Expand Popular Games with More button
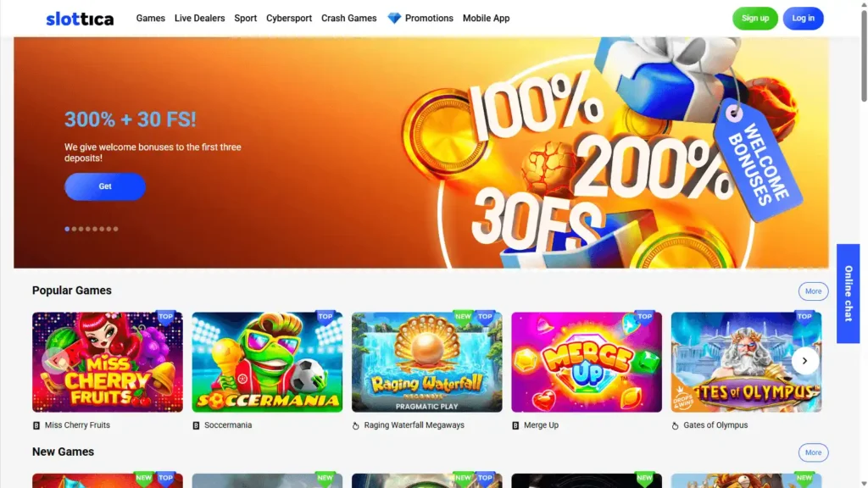Viewport: 868px width, 488px height. click(813, 291)
